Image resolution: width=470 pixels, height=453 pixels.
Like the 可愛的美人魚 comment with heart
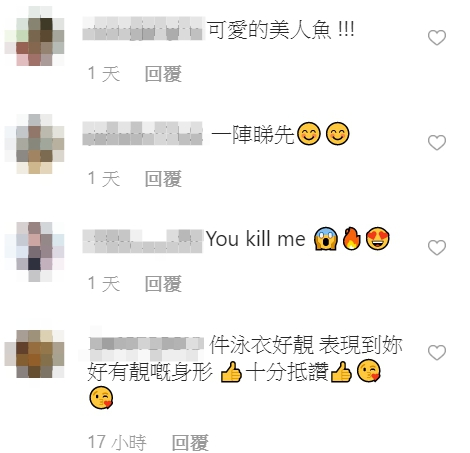point(437,37)
